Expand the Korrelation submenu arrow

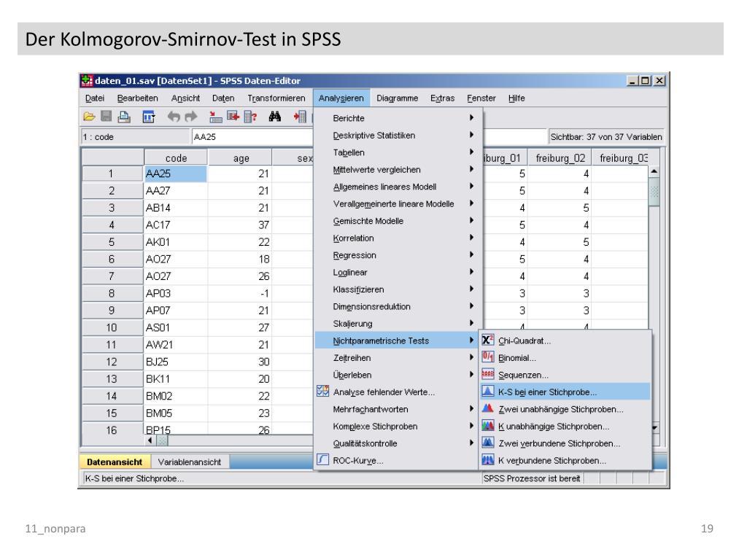click(471, 238)
